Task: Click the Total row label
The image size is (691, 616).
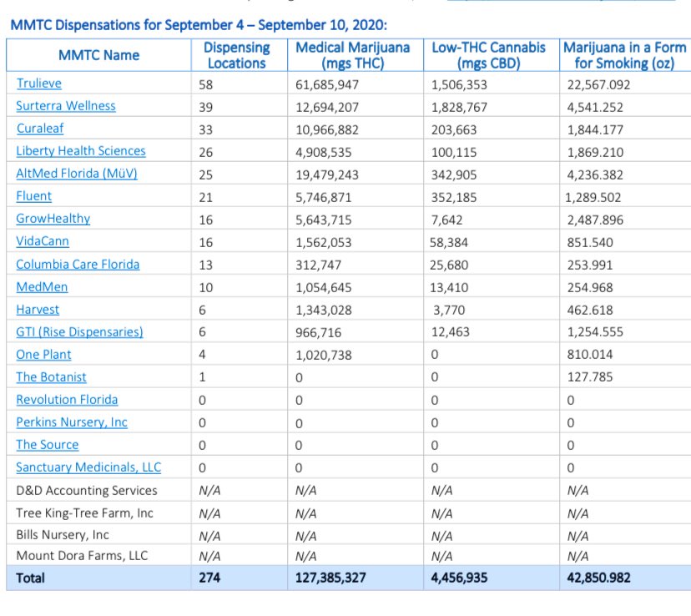Action: [x=30, y=578]
